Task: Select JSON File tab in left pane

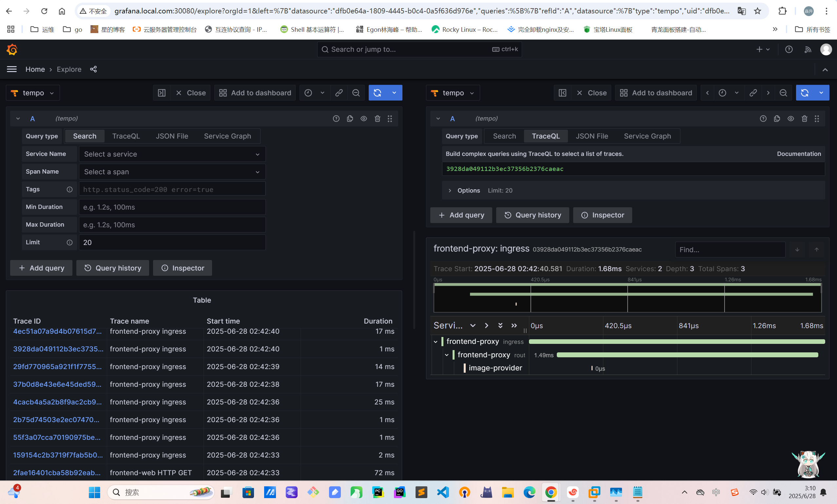Action: 172,136
